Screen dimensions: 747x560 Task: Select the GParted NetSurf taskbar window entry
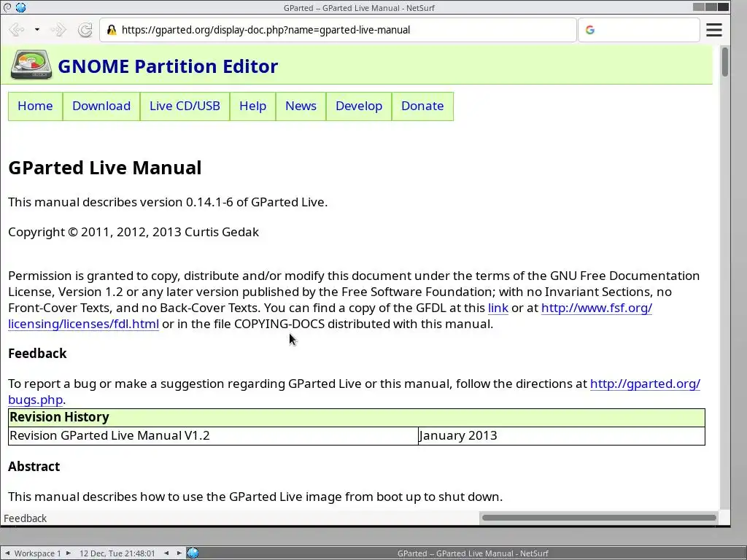pos(473,553)
